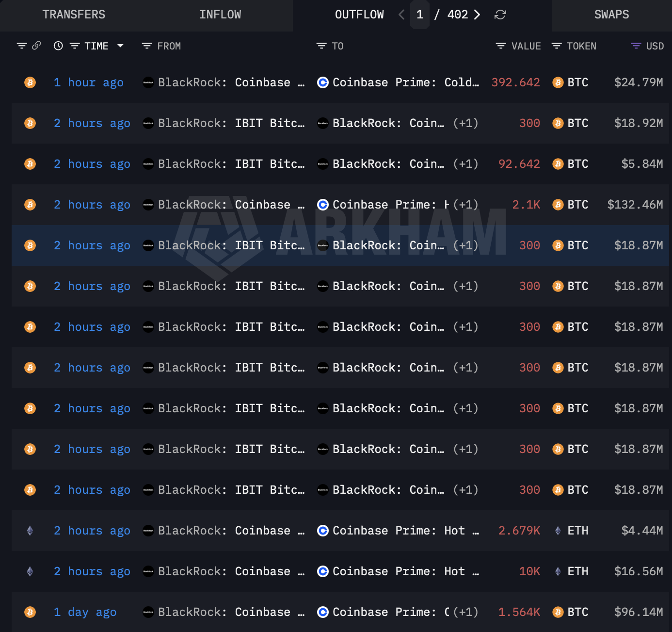The height and width of the screenshot is (632, 672).
Task: Expand (+1) recipients on $132.46M row
Action: point(466,205)
